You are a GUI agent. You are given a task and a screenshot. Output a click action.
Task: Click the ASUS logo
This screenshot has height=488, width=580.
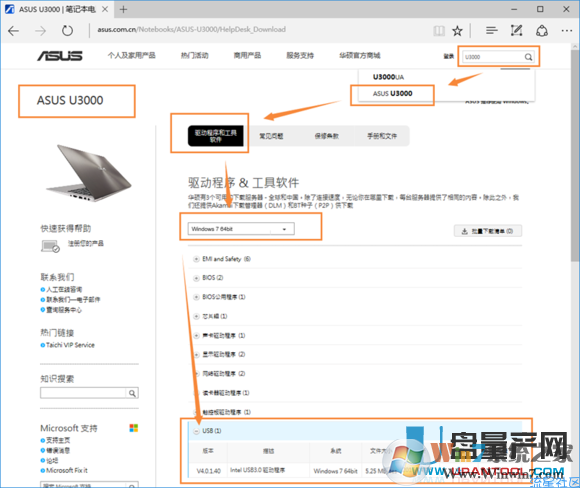60,55
